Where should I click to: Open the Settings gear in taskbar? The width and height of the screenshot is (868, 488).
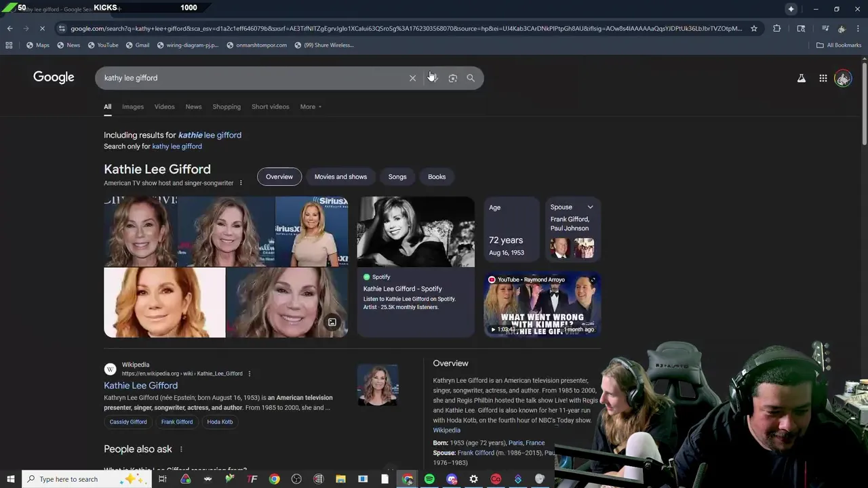tap(473, 479)
